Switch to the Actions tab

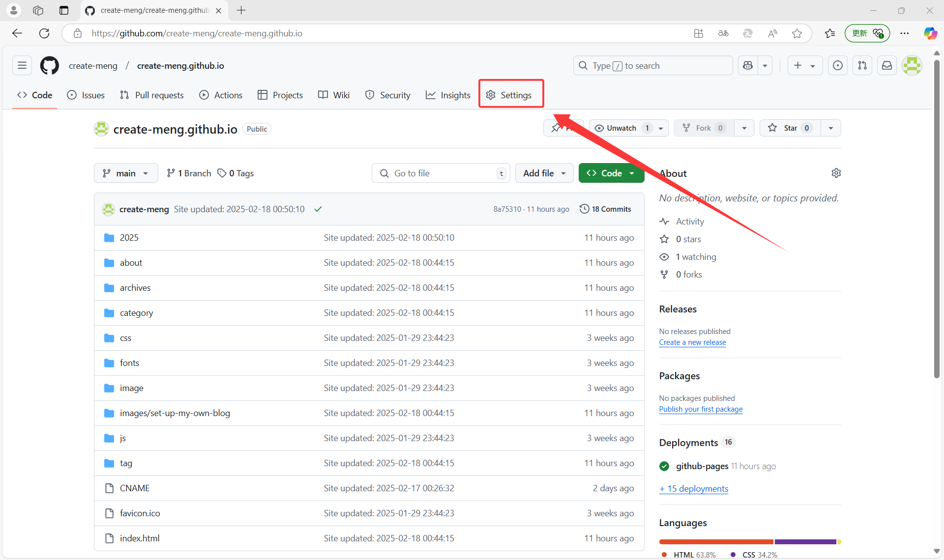coord(221,95)
